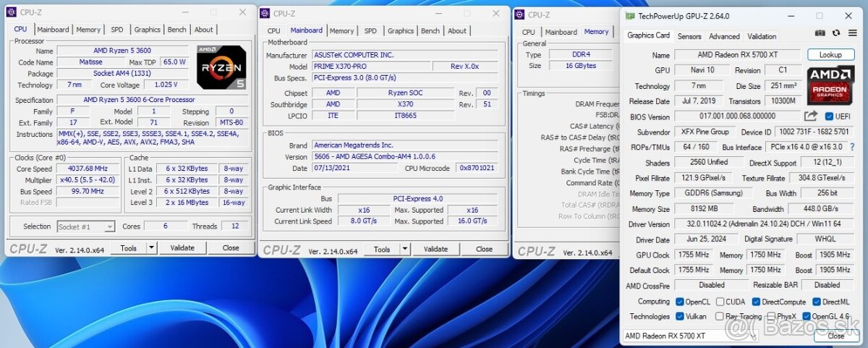The height and width of the screenshot is (348, 868).
Task: Toggle the UEFI checkbox
Action: pos(828,116)
